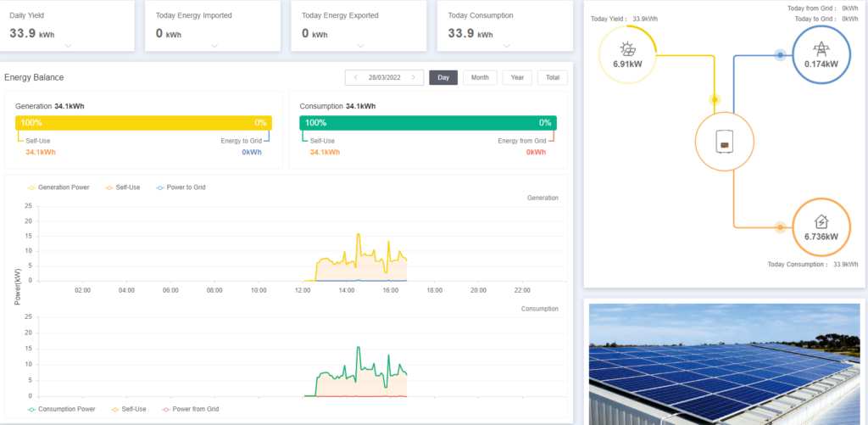Select the Total view button
The height and width of the screenshot is (425, 868).
tap(553, 78)
